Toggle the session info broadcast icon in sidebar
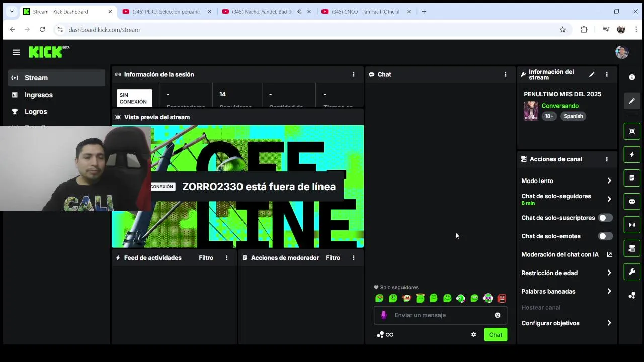Image resolution: width=644 pixels, height=362 pixels. point(632,225)
